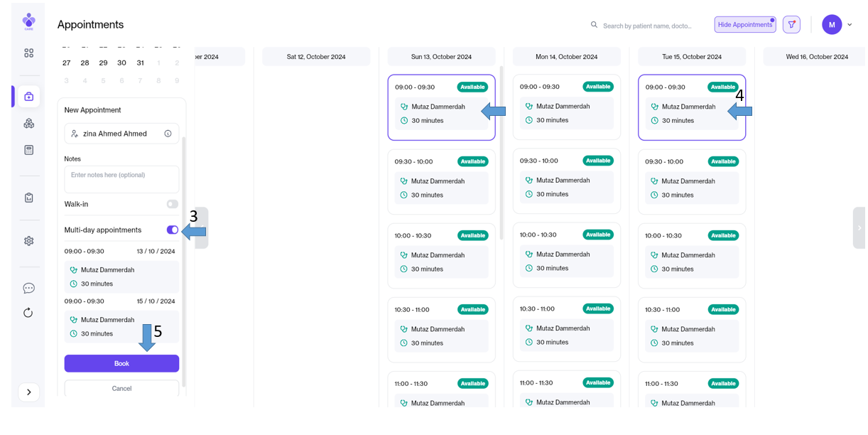Image resolution: width=868 pixels, height=435 pixels.
Task: Click the Notes text field
Action: tap(121, 179)
